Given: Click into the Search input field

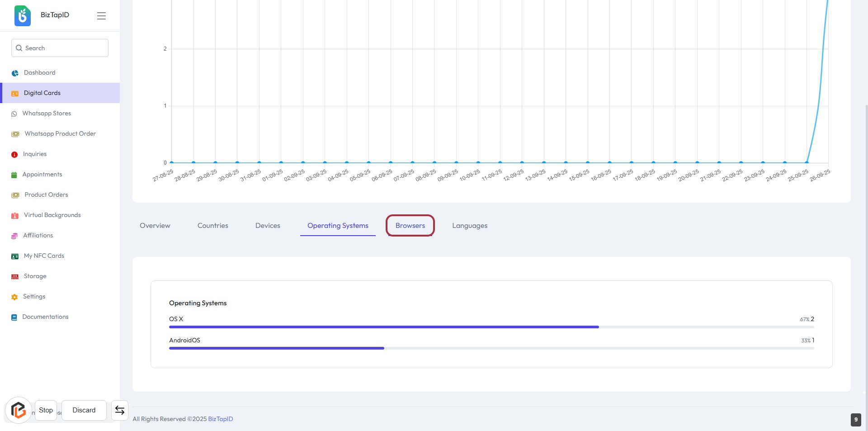Looking at the screenshot, I should 63,48.
